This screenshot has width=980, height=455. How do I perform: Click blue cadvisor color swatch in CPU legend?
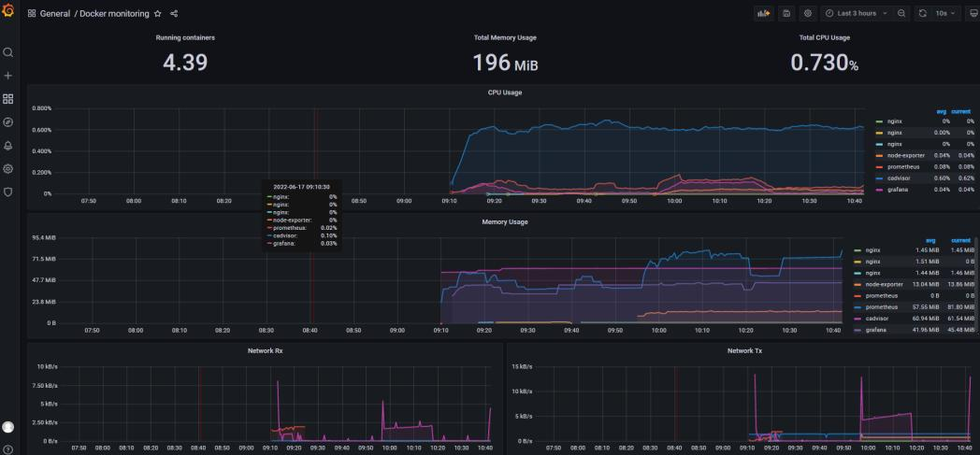[879, 178]
